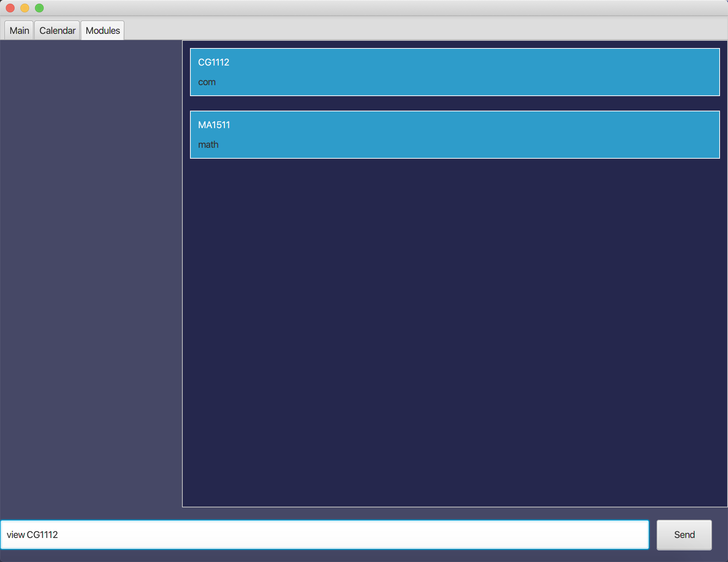Viewport: 728px width, 562px height.
Task: Close the window with red button
Action: click(x=10, y=8)
